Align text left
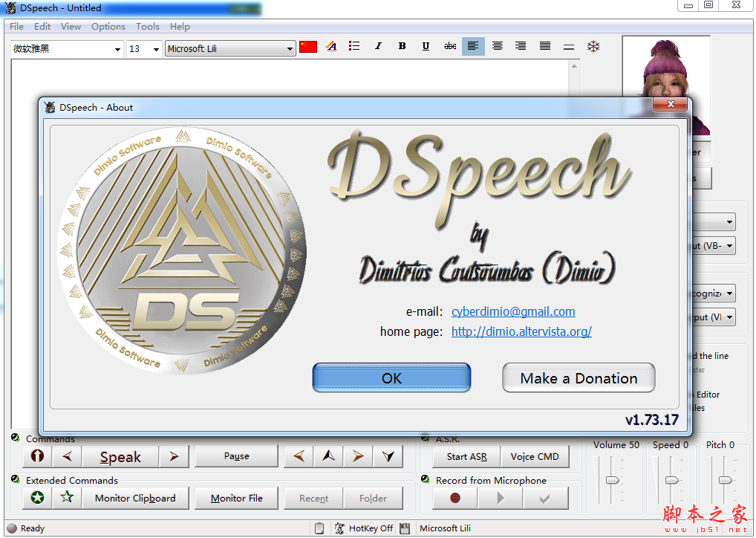Screen dimensions: 756x538 click(473, 46)
